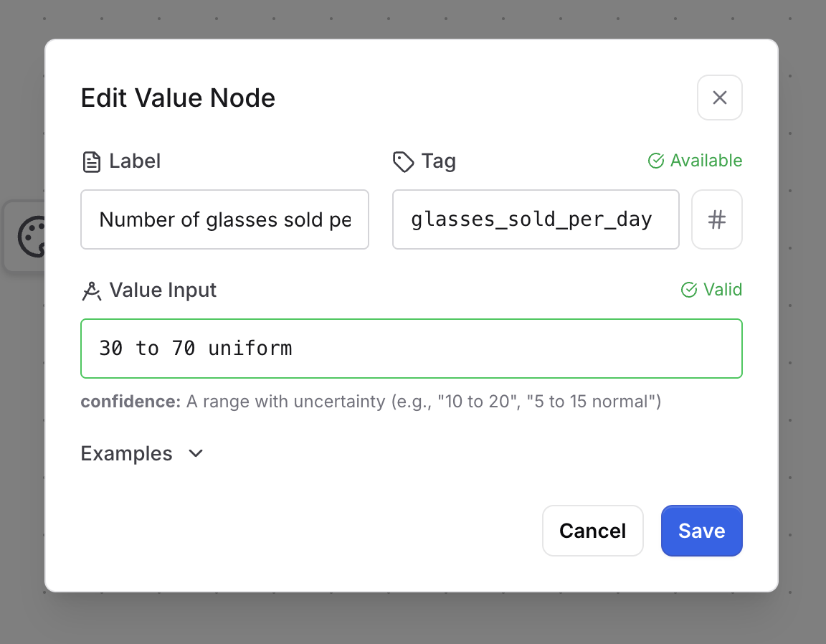Screen dimensions: 826x644
Task: Collapse the Examples disclosure arrow
Action: 195,453
